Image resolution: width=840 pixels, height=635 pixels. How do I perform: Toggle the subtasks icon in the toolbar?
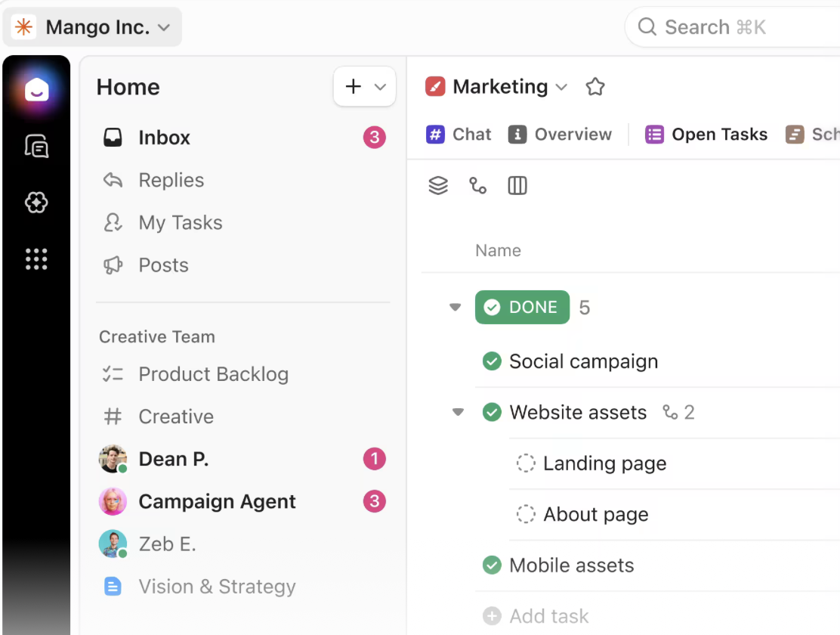[x=477, y=186]
